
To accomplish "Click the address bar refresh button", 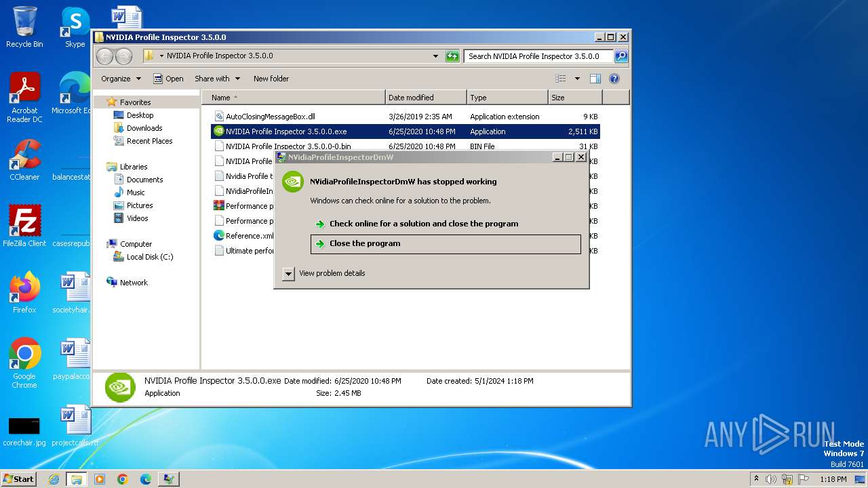I will (452, 56).
